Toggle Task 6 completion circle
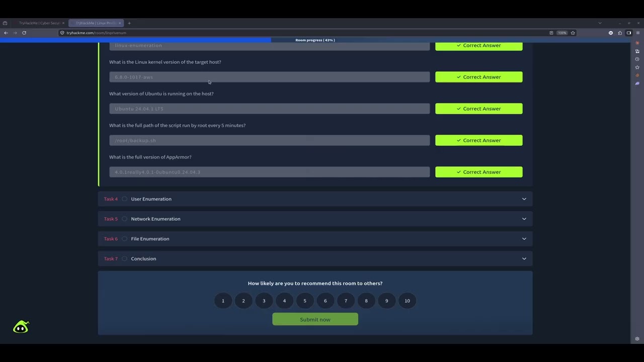Viewport: 644px width, 362px height. (x=124, y=239)
